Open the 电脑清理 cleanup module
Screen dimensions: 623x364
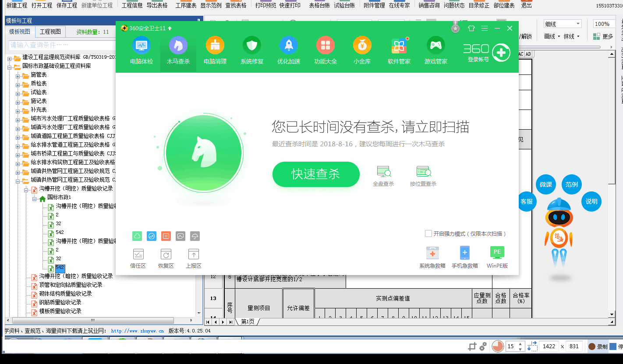215,50
